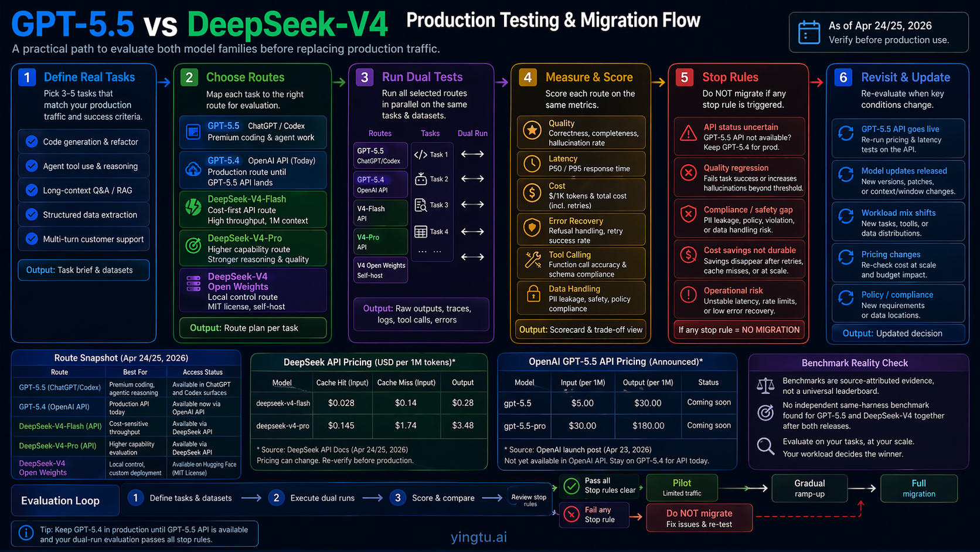Click the refresh icon next to Model updates released

(x=846, y=174)
